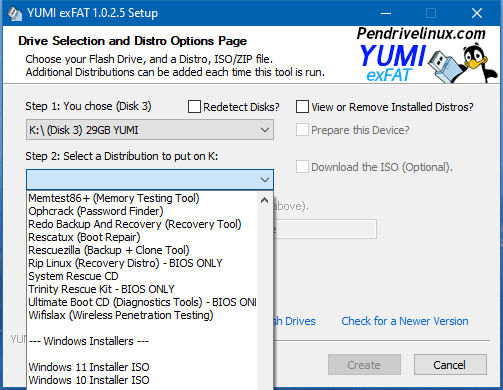
Task: Pick Windows 11 Installer ISO entry
Action: 89,367
